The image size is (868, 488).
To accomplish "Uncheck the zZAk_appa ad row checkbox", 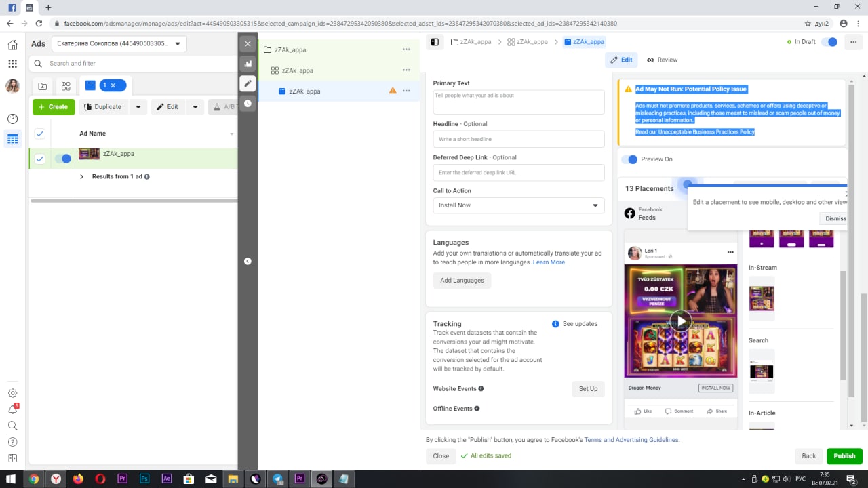I will 40,159.
